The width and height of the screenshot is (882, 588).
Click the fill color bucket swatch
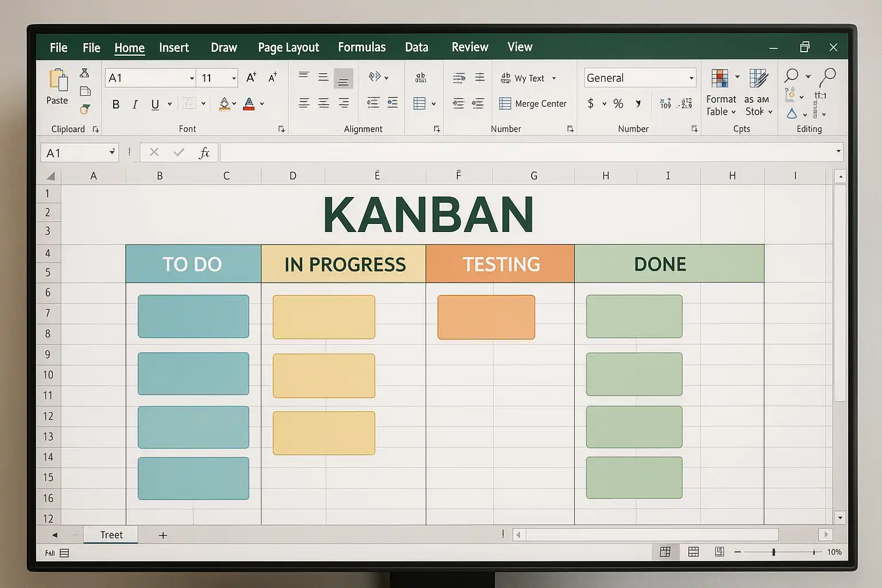coord(225,103)
